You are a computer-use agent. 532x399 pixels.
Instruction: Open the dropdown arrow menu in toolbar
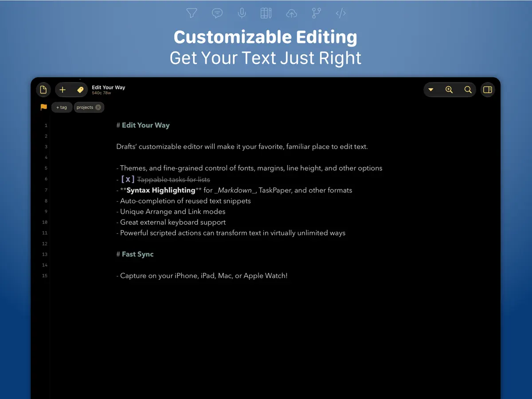(x=431, y=90)
